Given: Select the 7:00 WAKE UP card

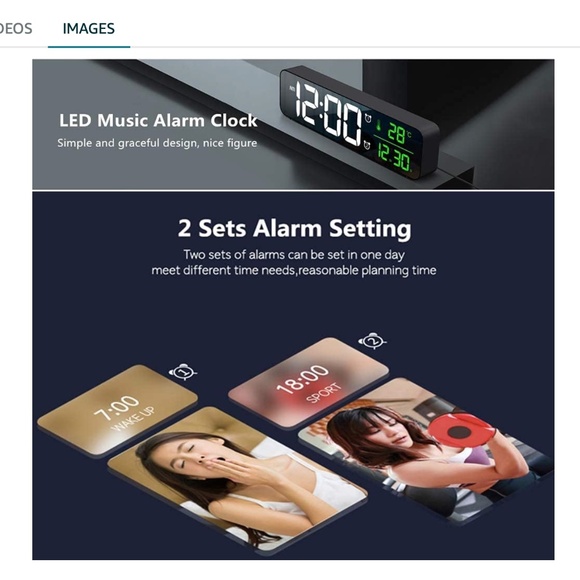Looking at the screenshot, I should 118,410.
